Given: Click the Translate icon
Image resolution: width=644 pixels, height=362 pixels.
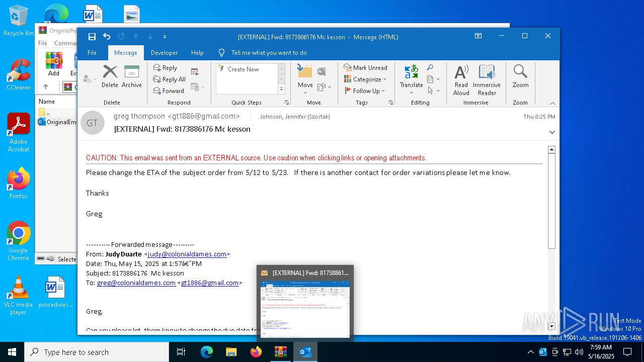Looking at the screenshot, I should point(412,72).
